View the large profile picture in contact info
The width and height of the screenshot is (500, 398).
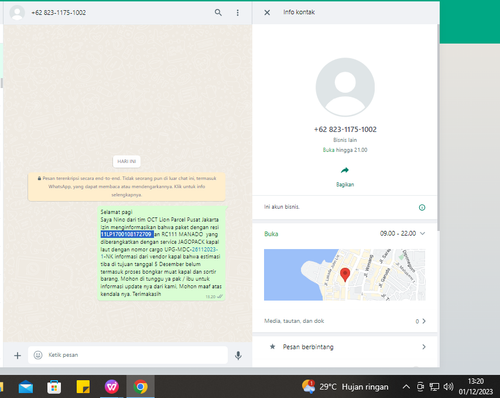tap(345, 87)
